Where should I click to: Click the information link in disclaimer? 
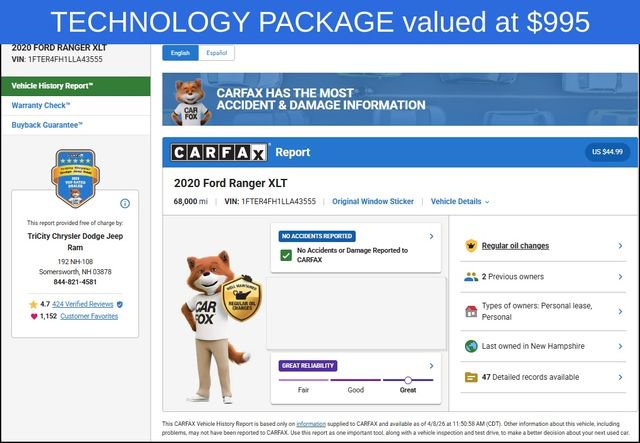pos(311,424)
